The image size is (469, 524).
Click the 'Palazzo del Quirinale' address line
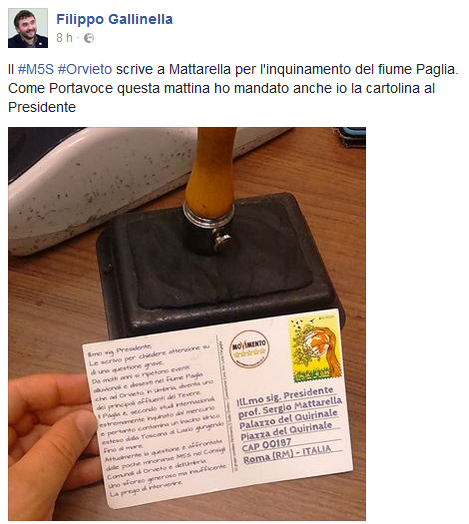pos(288,420)
